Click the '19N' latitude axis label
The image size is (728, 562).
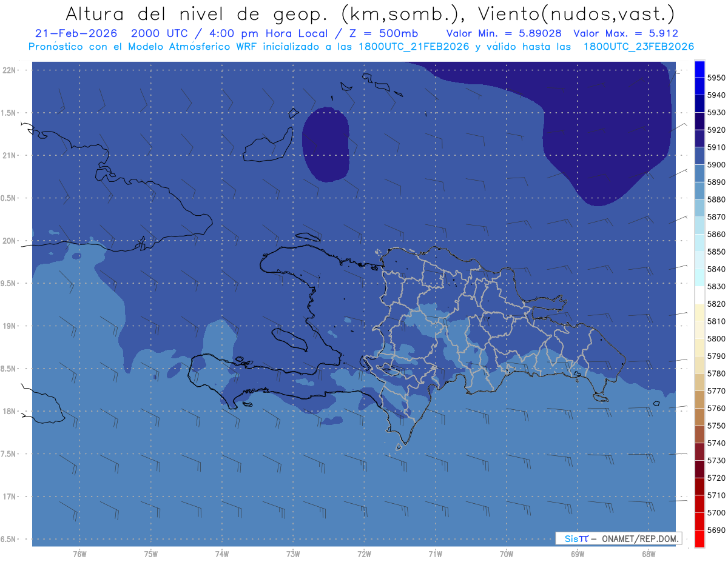[10, 326]
